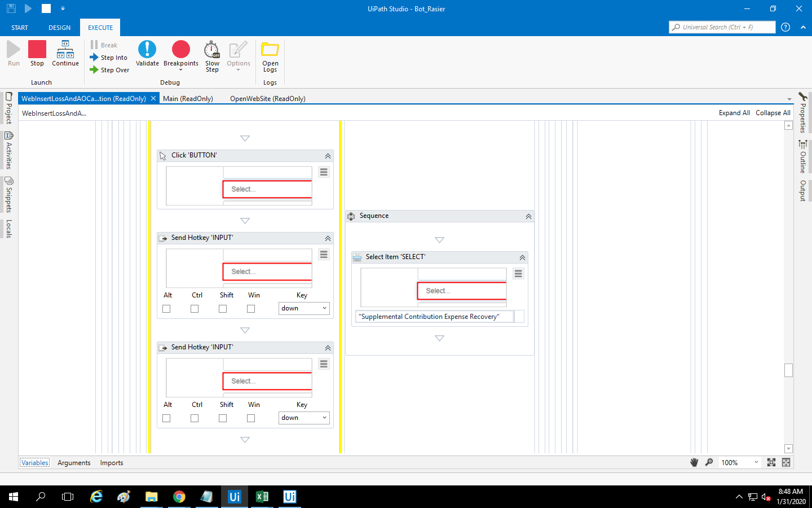Open the Breakpoints red circle menu
812x508 pixels.
pos(181,49)
